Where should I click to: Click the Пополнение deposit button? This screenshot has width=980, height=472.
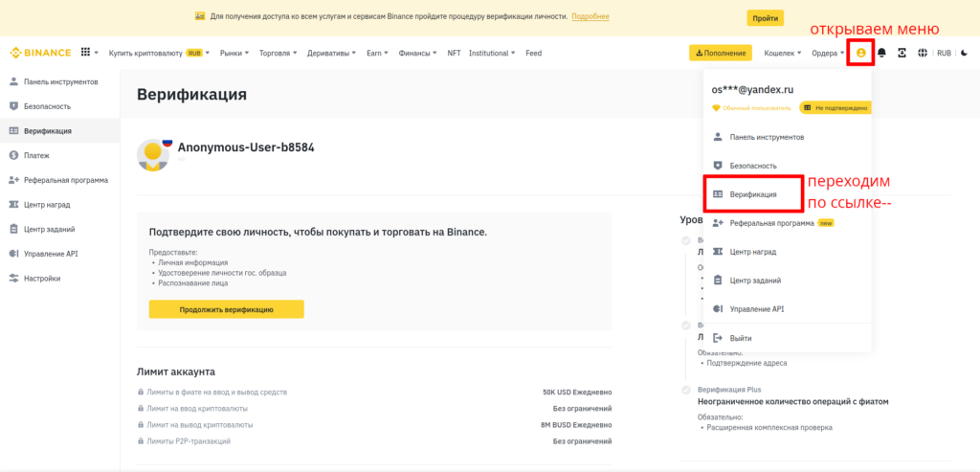coord(720,54)
